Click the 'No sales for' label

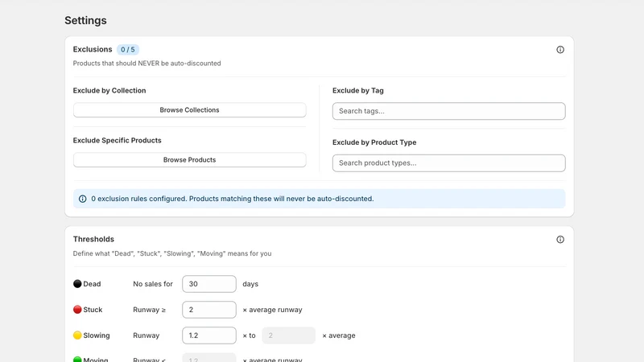pyautogui.click(x=153, y=284)
